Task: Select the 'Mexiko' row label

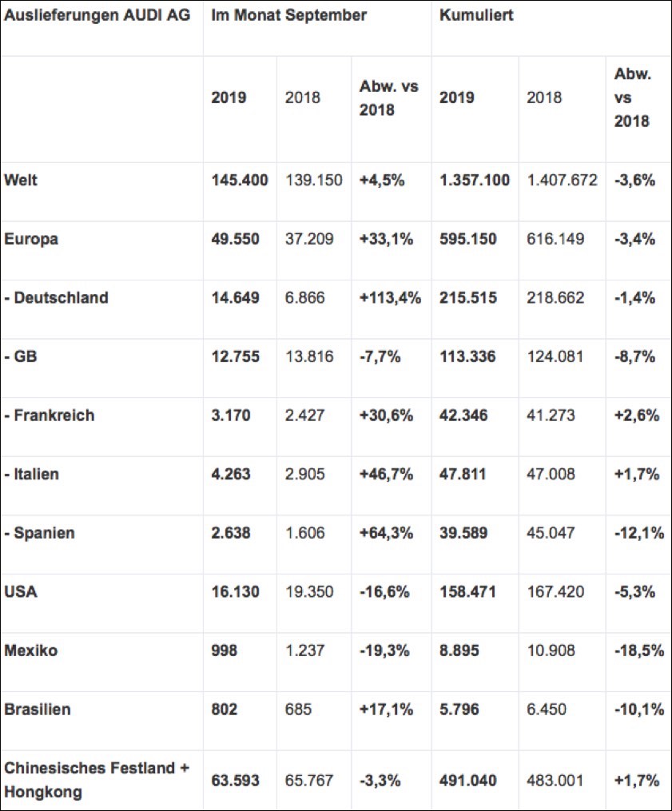Action: 30,650
